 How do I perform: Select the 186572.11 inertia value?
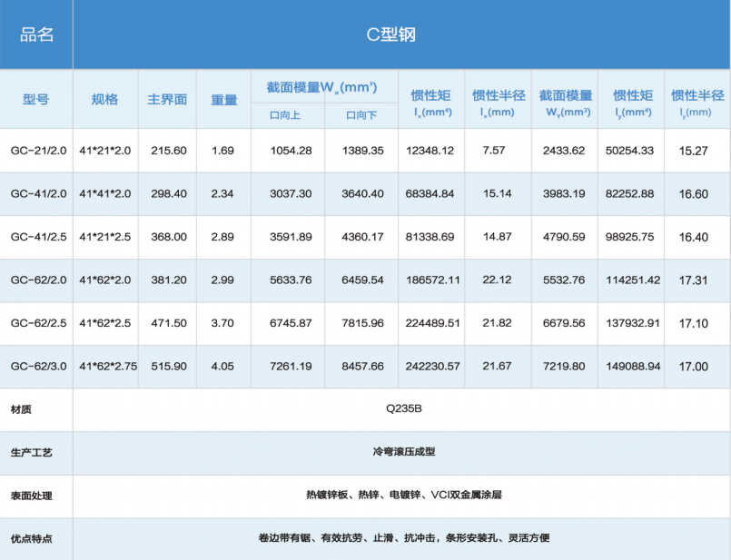pos(430,280)
